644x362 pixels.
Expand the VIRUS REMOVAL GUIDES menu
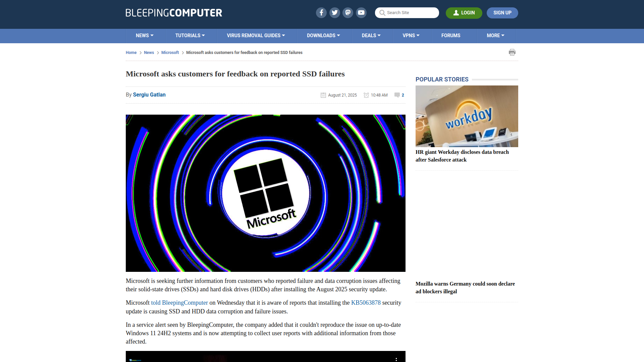[x=256, y=36]
